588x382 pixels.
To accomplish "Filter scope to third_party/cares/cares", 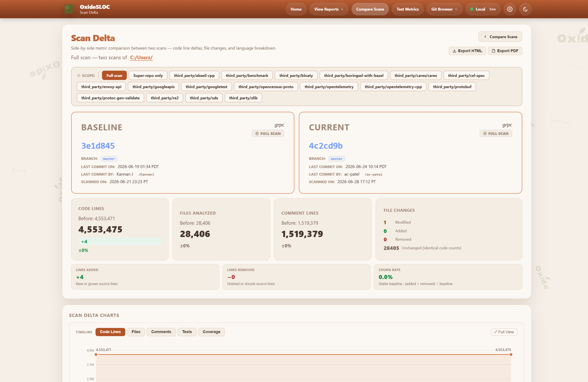I will tap(416, 76).
